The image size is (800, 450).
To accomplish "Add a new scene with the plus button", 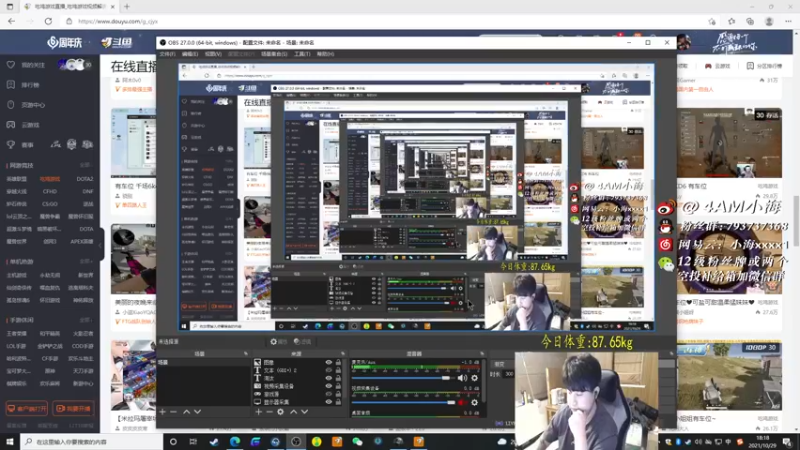I will 163,412.
